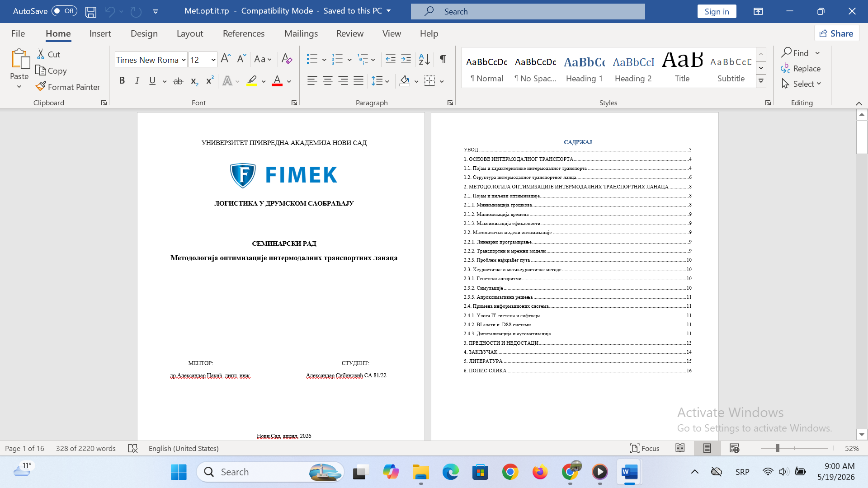The image size is (868, 488).
Task: Shrink font size with the smaller A icon
Action: tap(241, 59)
